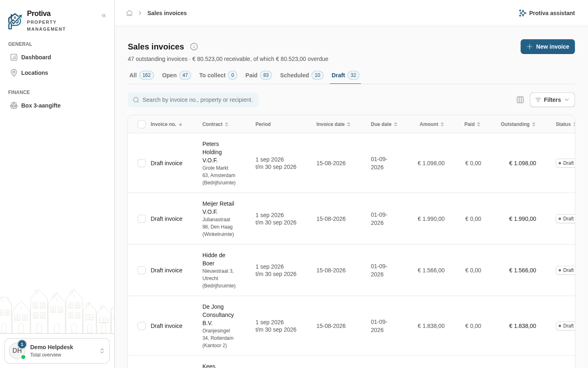The height and width of the screenshot is (368, 588).
Task: Tick the checkbox for Meijer Retail V.O.F. invoice
Action: [142, 219]
